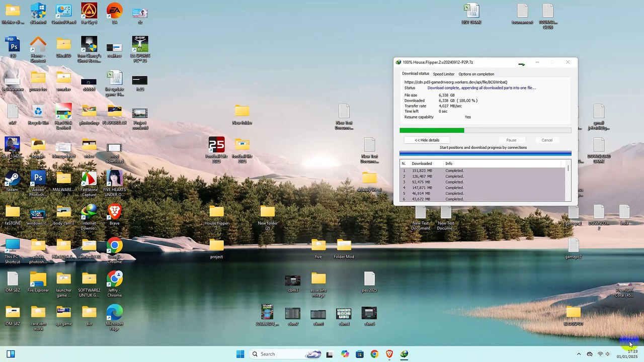Screen dimensions: 644x362
Task: Click the Cancel button in IDM dialog
Action: pyautogui.click(x=547, y=140)
